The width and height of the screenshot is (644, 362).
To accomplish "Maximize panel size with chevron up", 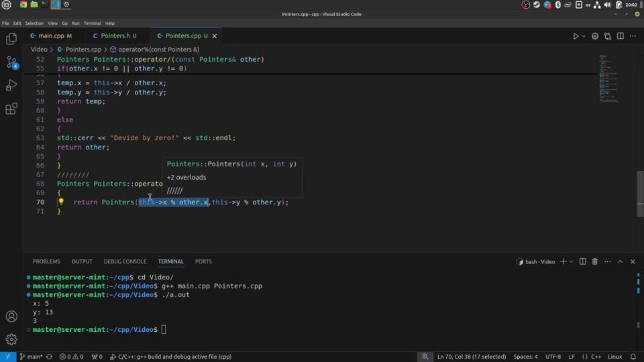I will click(x=620, y=262).
